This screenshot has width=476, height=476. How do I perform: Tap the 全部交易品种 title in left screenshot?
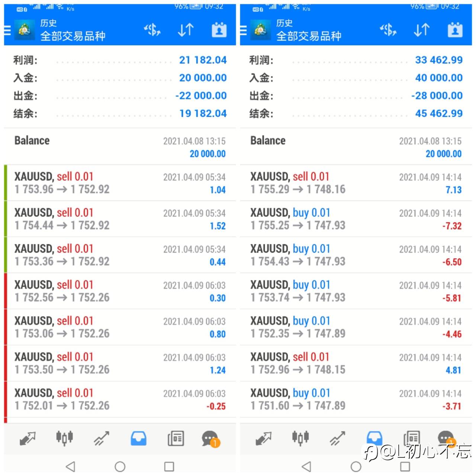(73, 36)
